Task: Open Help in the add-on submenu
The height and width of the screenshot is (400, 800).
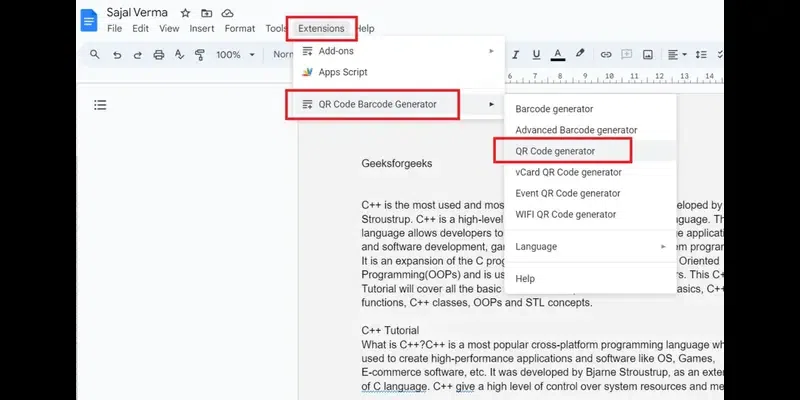Action: [x=590, y=279]
